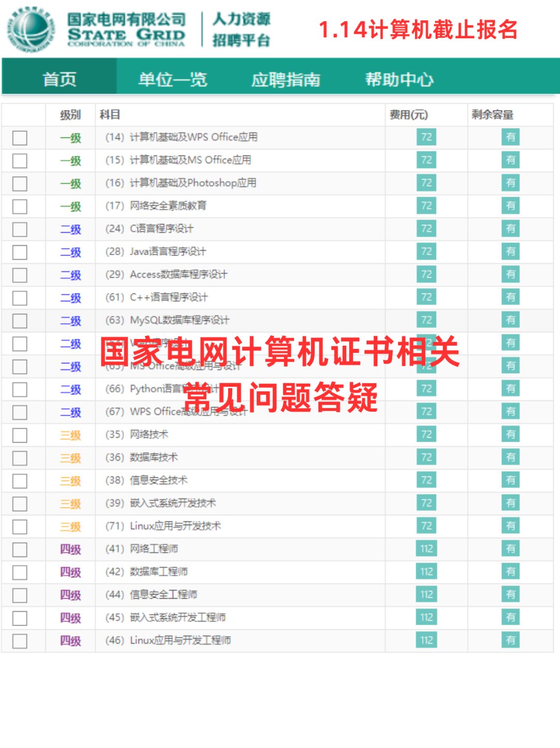560x748 pixels.
Task: Switch to the 单位一览 tab
Action: tap(173, 79)
